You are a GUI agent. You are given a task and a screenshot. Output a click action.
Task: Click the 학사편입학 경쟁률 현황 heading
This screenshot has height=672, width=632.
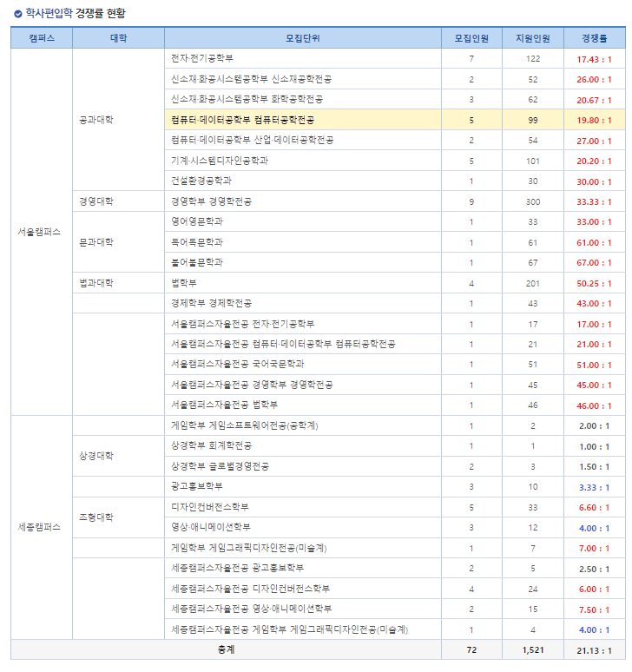pyautogui.click(x=76, y=13)
